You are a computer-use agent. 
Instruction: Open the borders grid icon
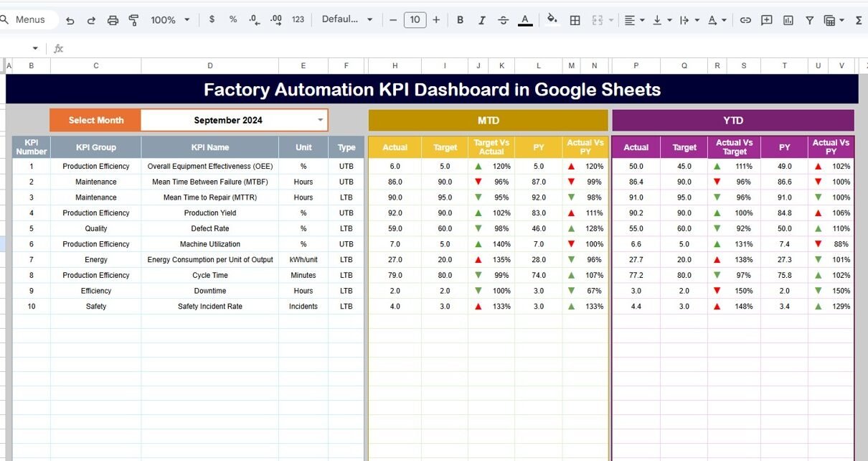point(575,20)
